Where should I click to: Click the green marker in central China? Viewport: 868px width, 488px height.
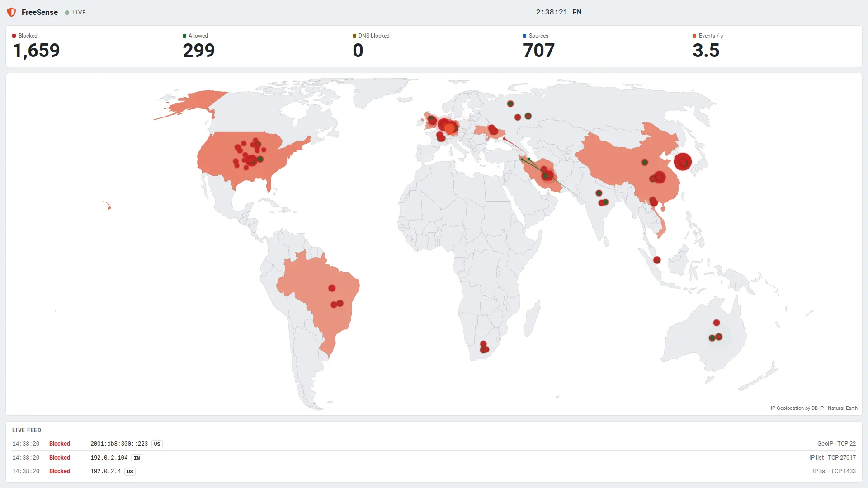coord(645,162)
